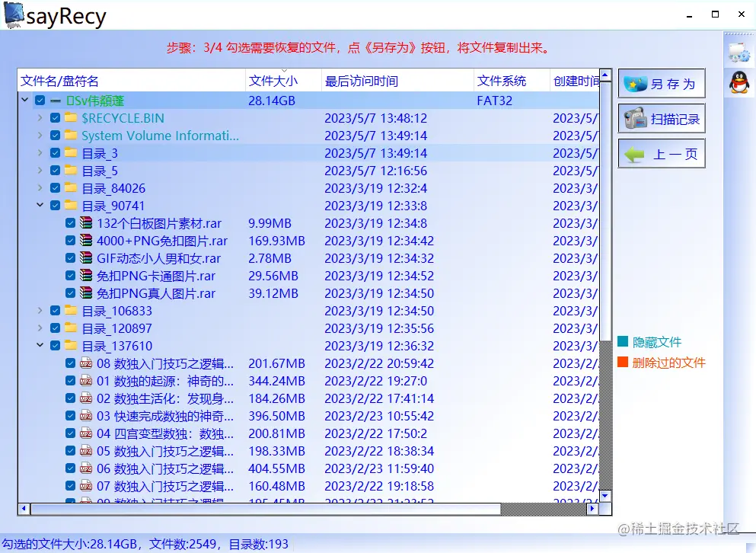This screenshot has width=756, height=553.
Task: Uncheck the root drive 28.14GB checkbox
Action: point(40,101)
